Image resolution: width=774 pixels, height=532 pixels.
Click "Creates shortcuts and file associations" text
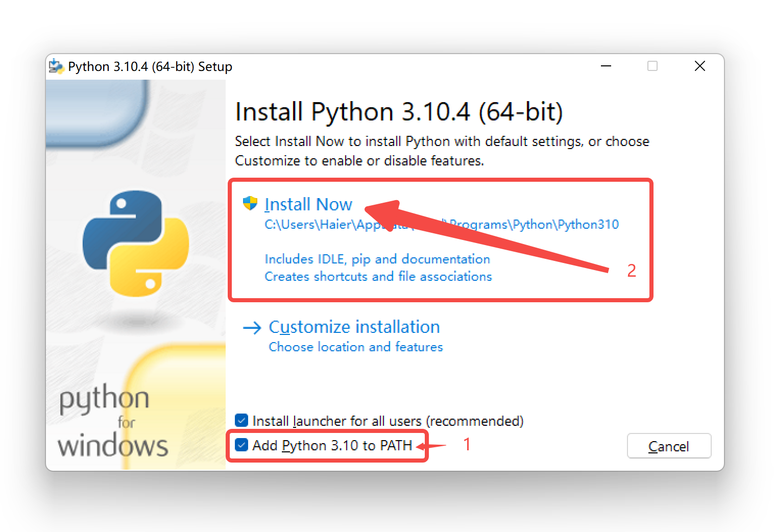point(378,277)
